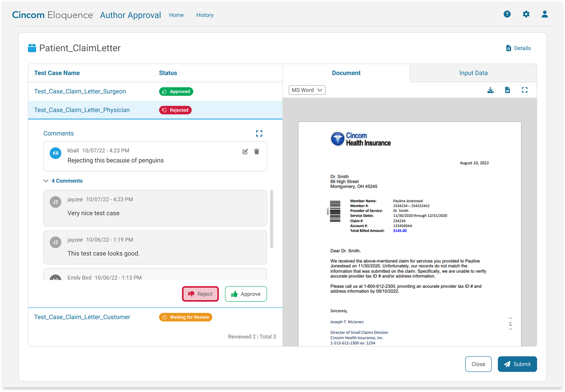Expand the Comments section to fullscreen
This screenshot has height=392, width=565.
(x=259, y=134)
